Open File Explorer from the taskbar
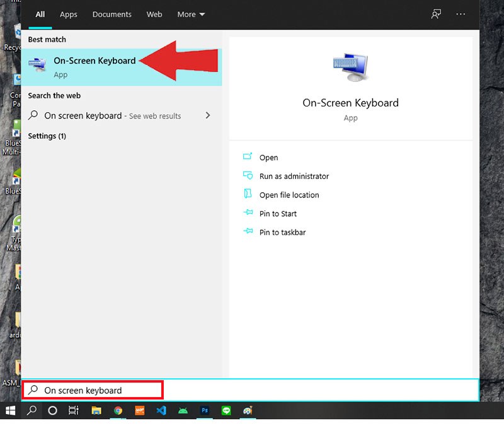The height and width of the screenshot is (445, 504). [96, 410]
